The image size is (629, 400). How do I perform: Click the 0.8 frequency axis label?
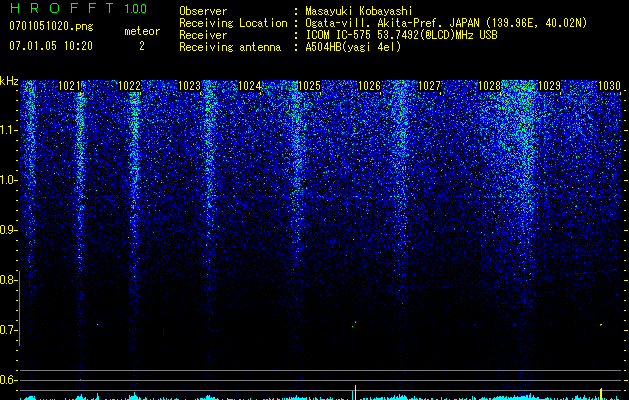(8, 280)
